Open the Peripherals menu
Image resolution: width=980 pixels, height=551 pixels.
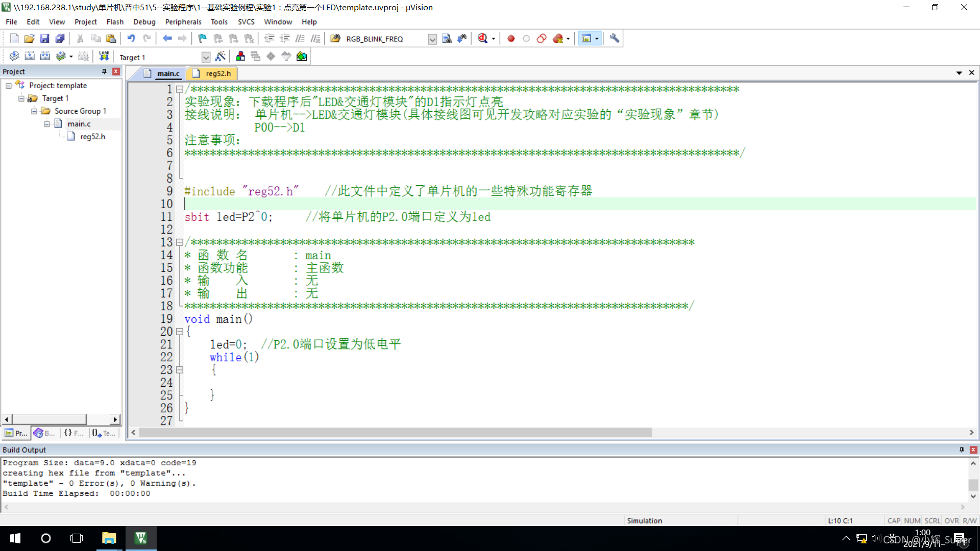pyautogui.click(x=183, y=22)
